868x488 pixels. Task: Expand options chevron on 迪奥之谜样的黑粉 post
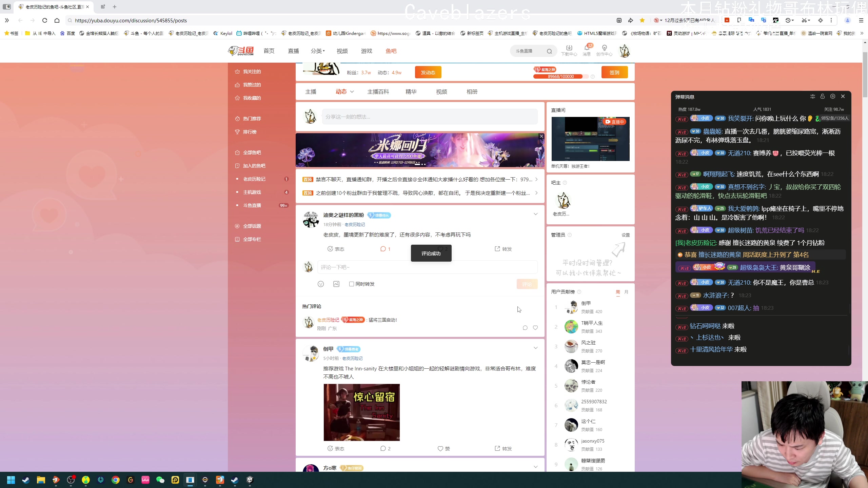[535, 214]
